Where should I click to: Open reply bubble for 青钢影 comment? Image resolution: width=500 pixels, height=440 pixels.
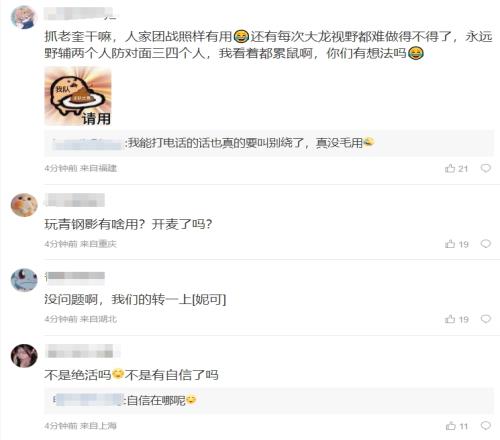[x=486, y=244]
